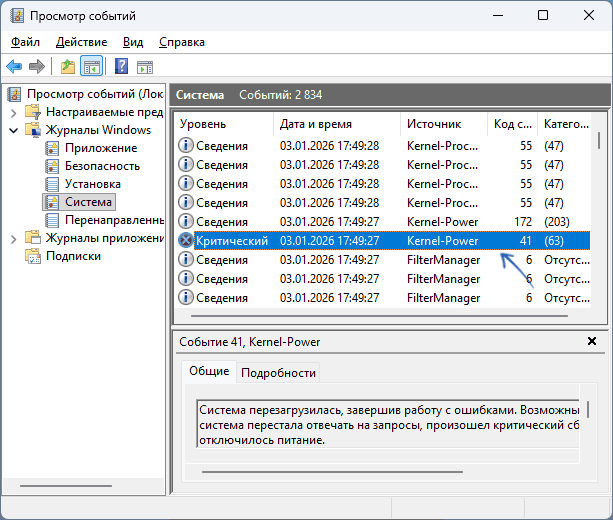Expand the Настраиваемые представления tree node
Screen dimensions: 613x520
(x=14, y=112)
